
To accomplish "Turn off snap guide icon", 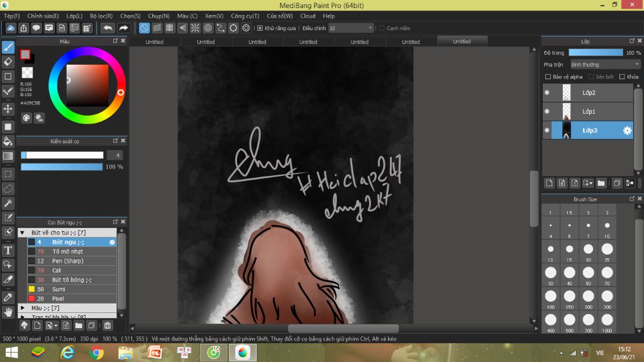I will pos(144,28).
